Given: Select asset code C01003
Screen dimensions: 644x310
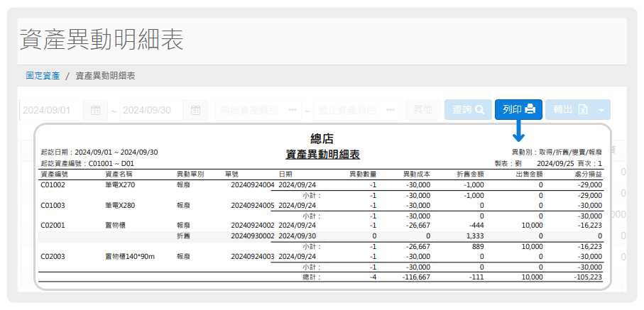Looking at the screenshot, I should point(53,205).
